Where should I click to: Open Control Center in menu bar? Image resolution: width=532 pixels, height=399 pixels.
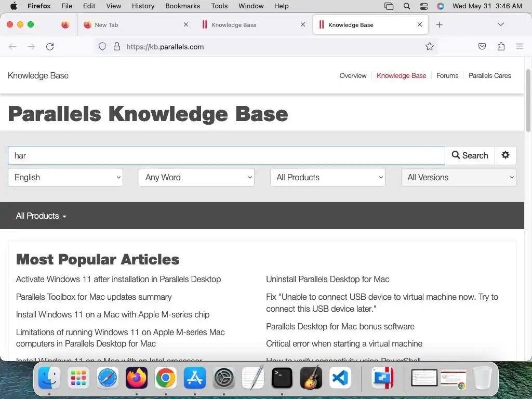(424, 6)
